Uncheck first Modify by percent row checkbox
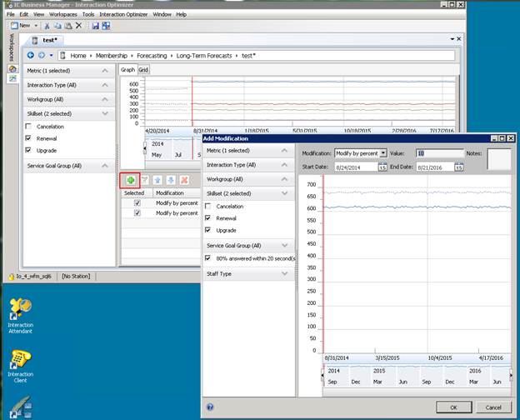 (x=137, y=202)
